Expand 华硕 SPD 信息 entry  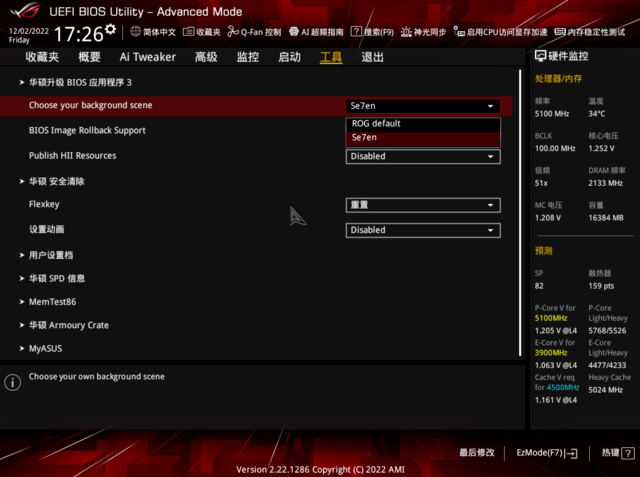57,278
